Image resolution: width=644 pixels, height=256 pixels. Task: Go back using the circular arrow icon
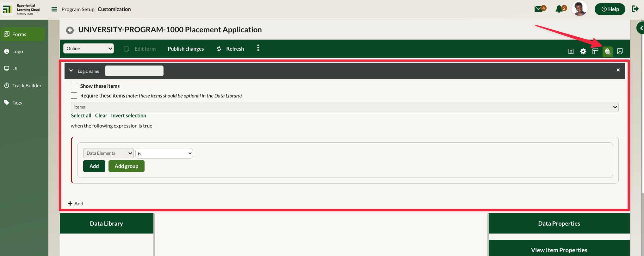point(70,30)
